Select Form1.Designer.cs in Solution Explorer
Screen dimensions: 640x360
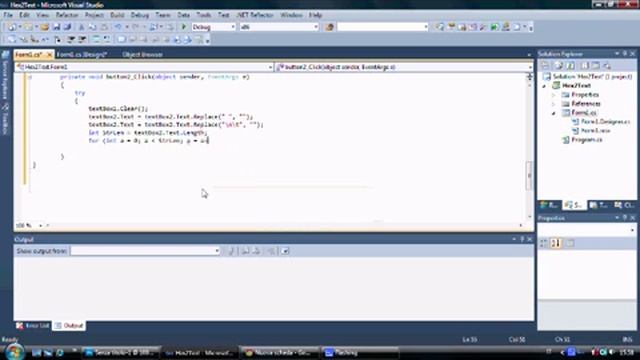(x=605, y=122)
